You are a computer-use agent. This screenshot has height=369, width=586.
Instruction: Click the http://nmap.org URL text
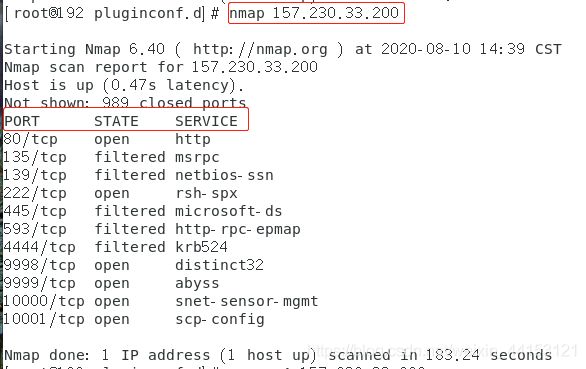[260, 49]
